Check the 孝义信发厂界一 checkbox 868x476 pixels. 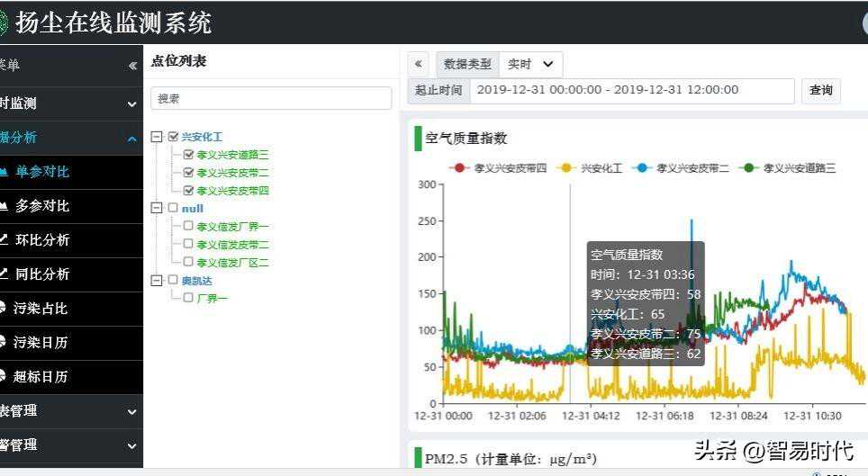188,227
